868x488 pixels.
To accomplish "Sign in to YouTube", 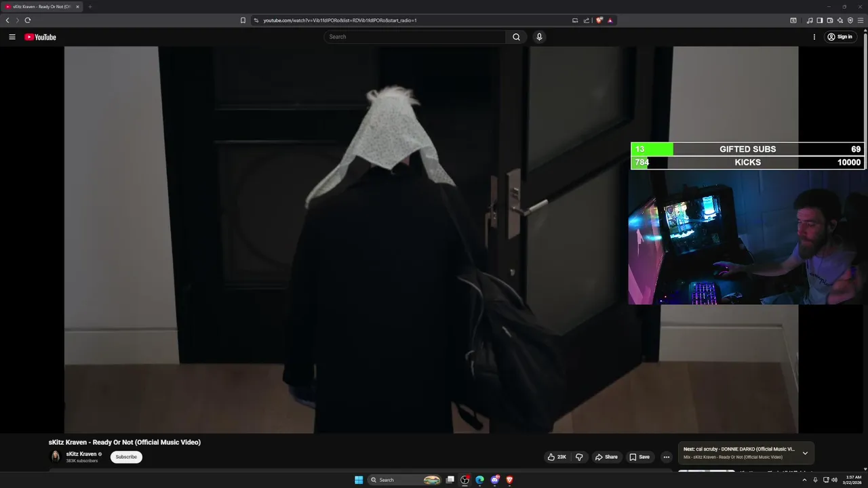I will (x=840, y=37).
